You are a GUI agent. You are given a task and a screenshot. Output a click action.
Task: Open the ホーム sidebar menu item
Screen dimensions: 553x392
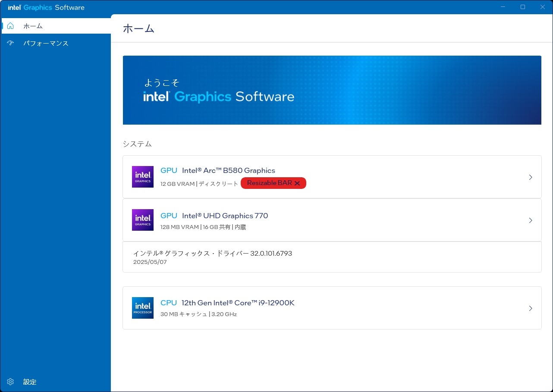point(56,26)
